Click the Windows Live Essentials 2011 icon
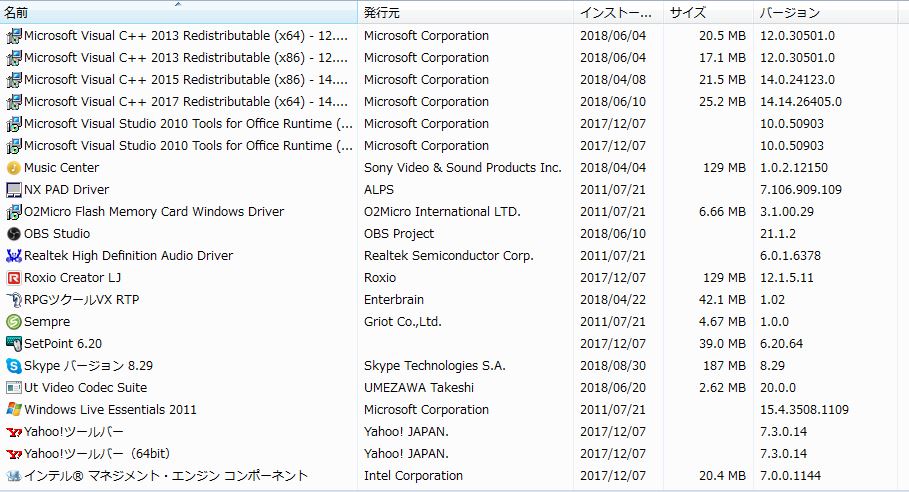909x492 pixels. click(x=14, y=410)
